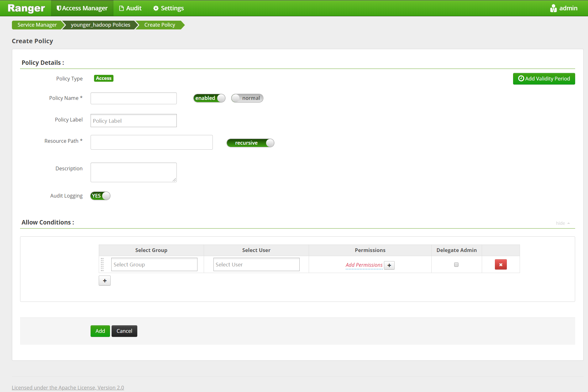Click the gear icon next to Settings
This screenshot has height=392, width=588.
coord(156,8)
